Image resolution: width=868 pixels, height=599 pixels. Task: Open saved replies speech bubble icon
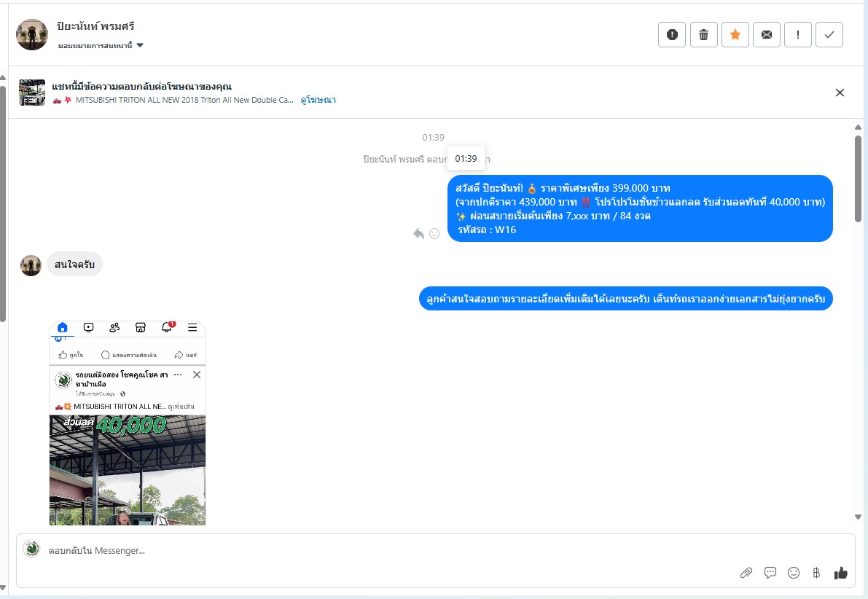[x=770, y=573]
